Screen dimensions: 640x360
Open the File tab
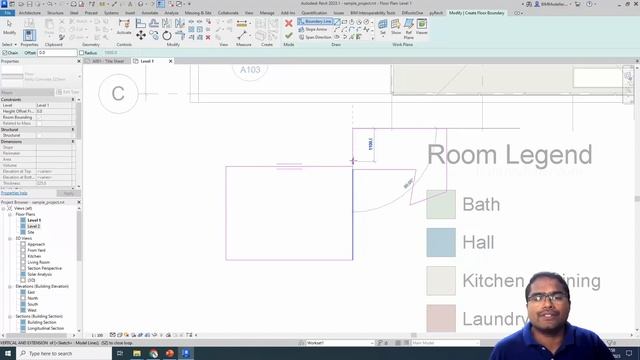coord(7,13)
